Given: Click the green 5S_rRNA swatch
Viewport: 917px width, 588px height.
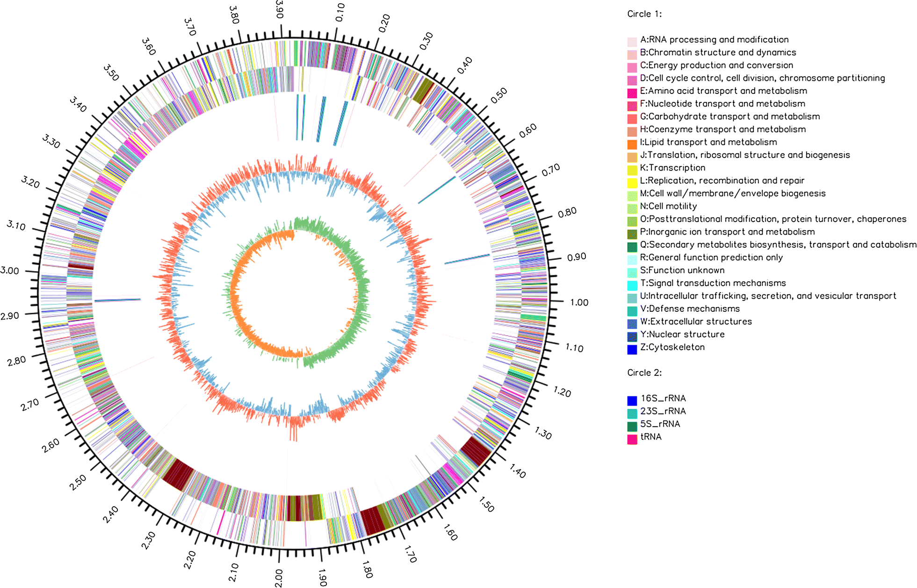Looking at the screenshot, I should click(632, 426).
